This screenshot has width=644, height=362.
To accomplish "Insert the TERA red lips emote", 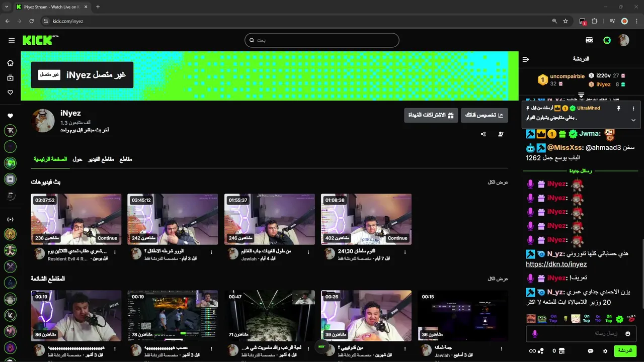I will (631, 319).
